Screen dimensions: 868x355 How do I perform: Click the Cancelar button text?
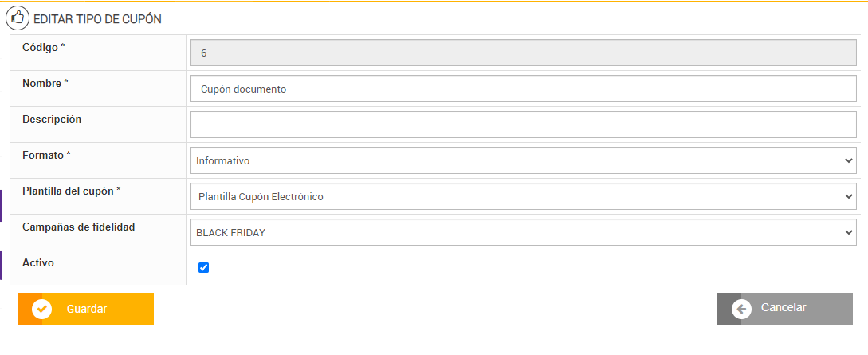tap(784, 308)
